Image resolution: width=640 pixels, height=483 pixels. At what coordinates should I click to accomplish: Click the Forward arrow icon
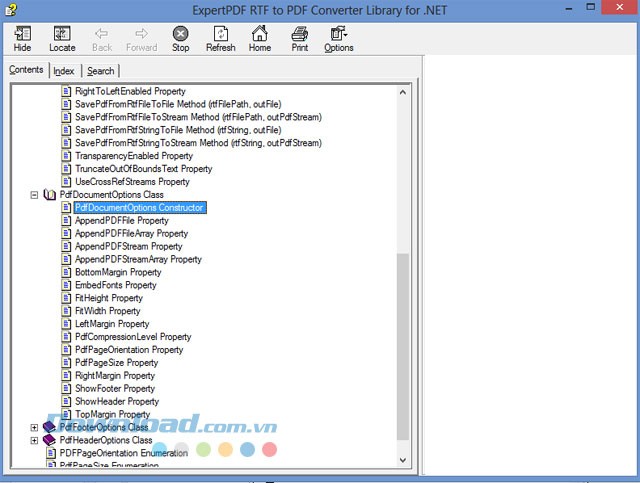pos(141,33)
